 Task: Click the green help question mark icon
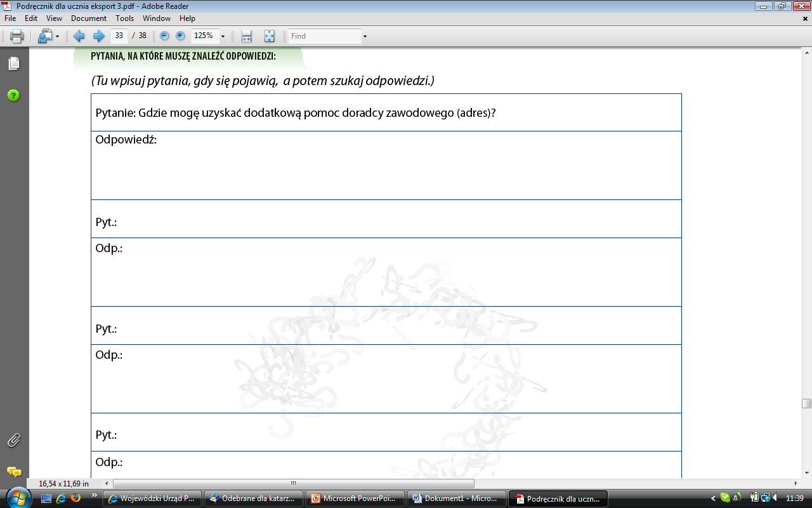(x=13, y=95)
